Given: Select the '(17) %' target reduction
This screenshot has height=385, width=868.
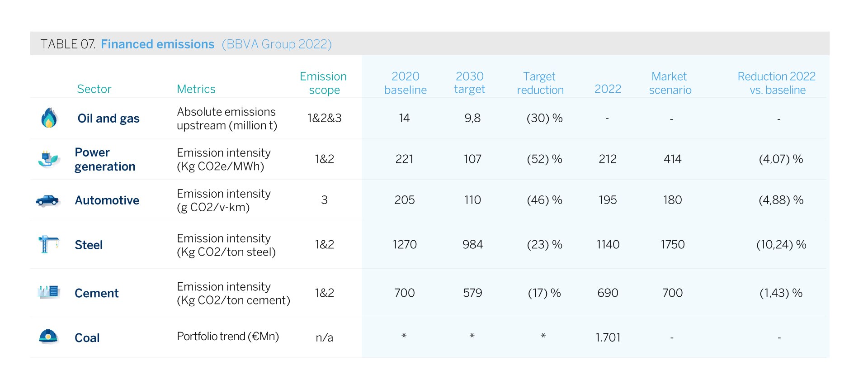Looking at the screenshot, I should click(x=544, y=293).
